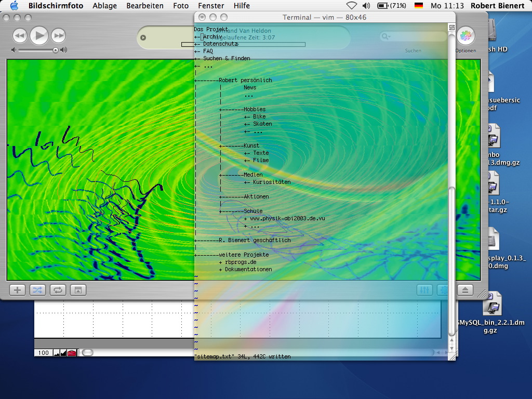
Task: Click the zoom field showing 100 in the bottom window
Action: (44, 353)
